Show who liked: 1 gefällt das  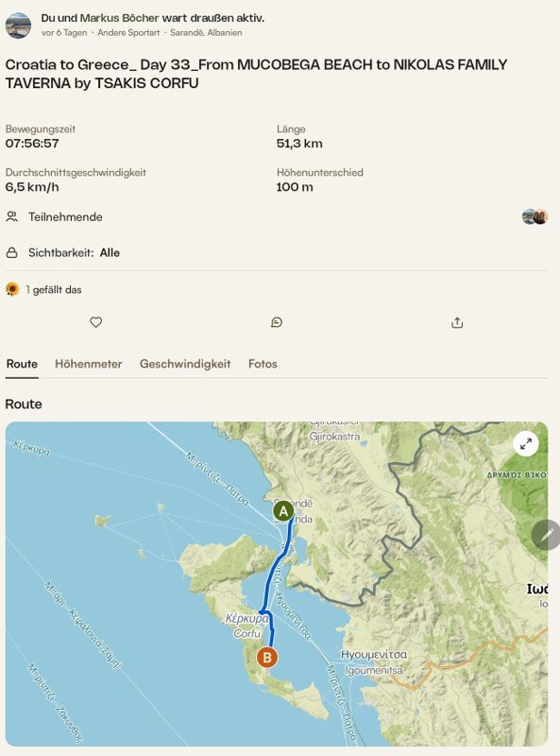[54, 290]
